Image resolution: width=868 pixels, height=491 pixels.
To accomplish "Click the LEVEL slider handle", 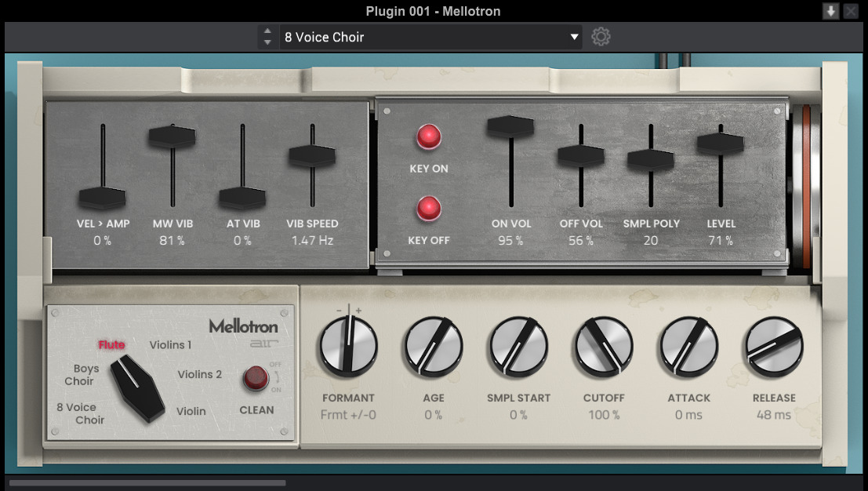I will [x=720, y=144].
